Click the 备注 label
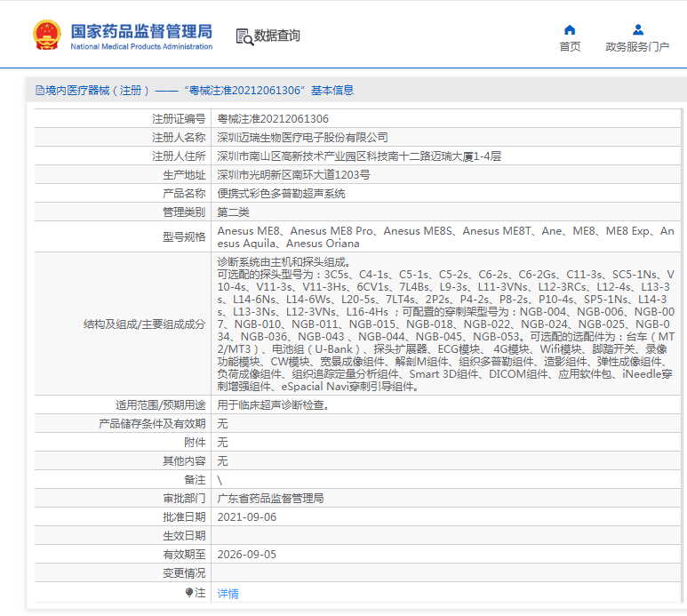The width and height of the screenshot is (687, 616). [195, 480]
